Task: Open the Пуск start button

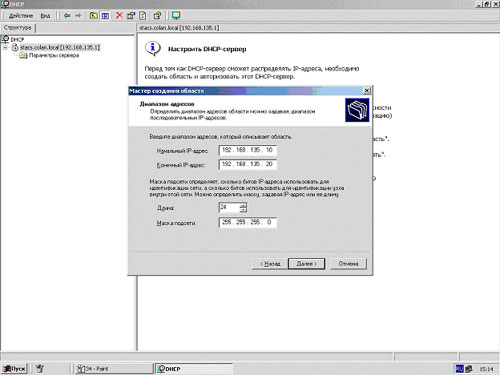Action: [14, 368]
